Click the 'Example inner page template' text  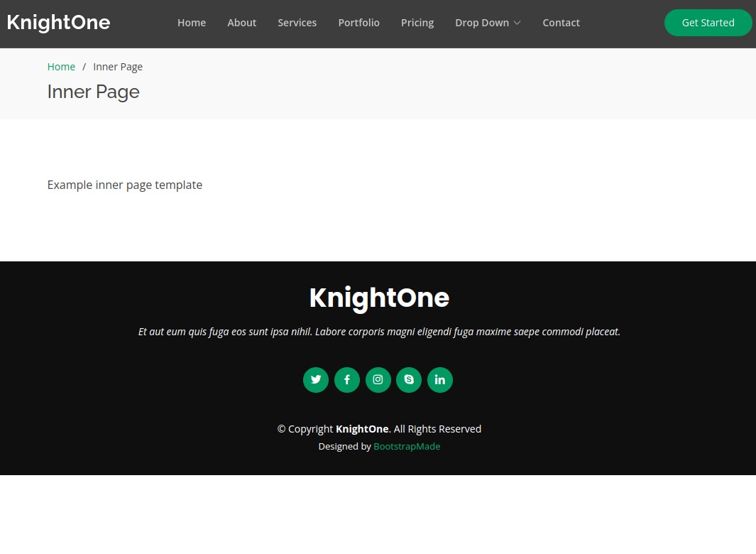pyautogui.click(x=125, y=185)
